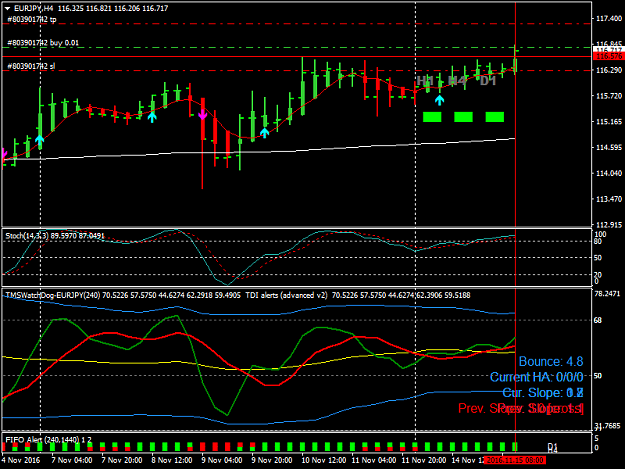Click the red 'Prev. Slope' readout
This screenshot has width=625, height=469.
coord(521,408)
